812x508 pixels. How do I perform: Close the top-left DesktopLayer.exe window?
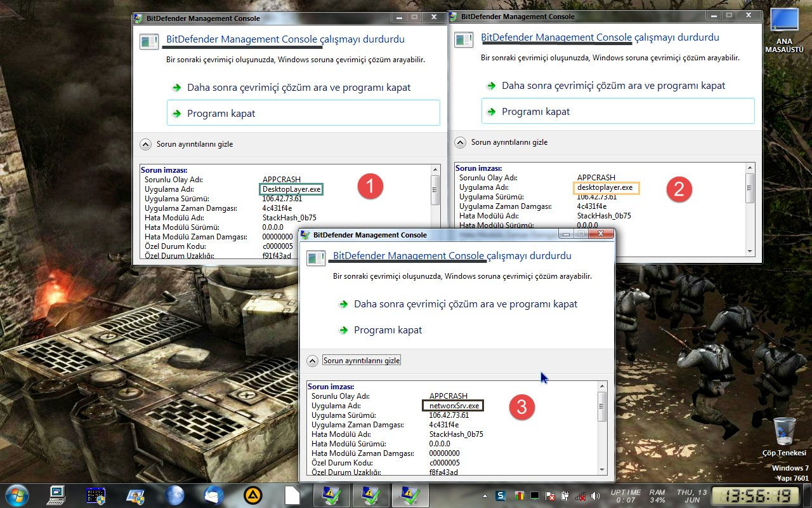433,17
